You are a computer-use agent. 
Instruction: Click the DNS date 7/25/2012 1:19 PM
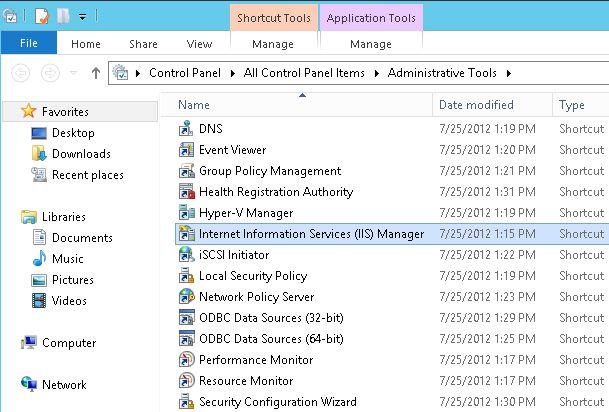(487, 129)
